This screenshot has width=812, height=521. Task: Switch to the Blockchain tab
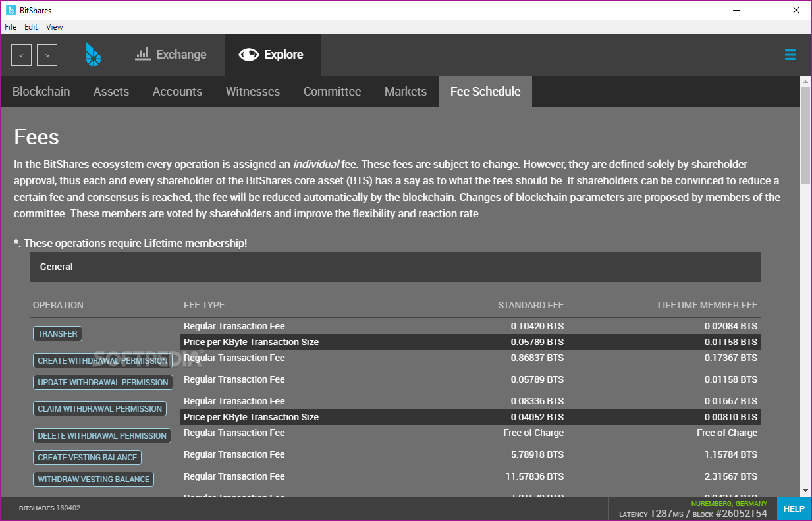pyautogui.click(x=41, y=92)
